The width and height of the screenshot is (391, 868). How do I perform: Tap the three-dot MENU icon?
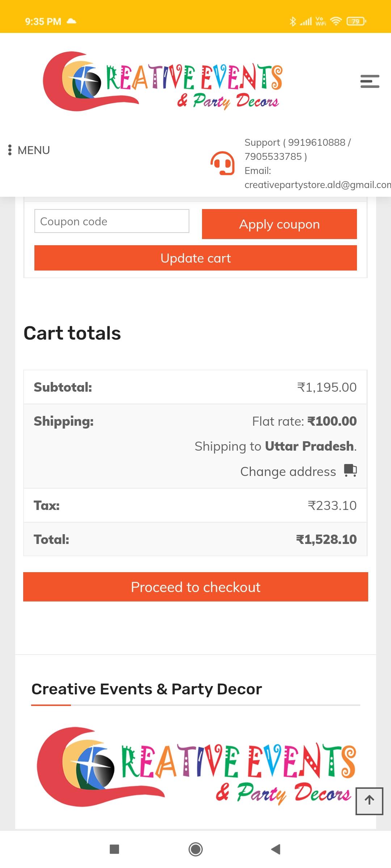tap(10, 150)
